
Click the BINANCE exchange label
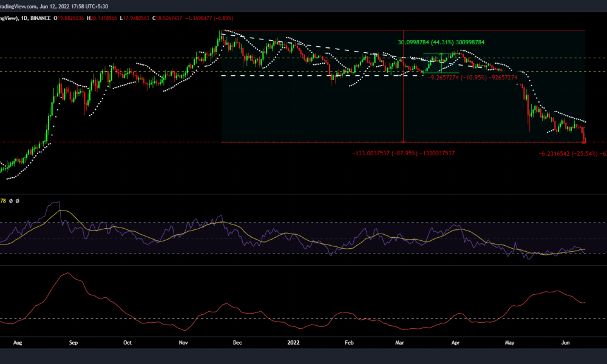(x=40, y=18)
